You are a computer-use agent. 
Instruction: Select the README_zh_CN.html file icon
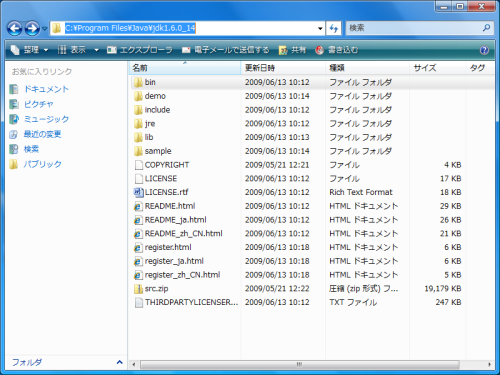click(x=138, y=234)
